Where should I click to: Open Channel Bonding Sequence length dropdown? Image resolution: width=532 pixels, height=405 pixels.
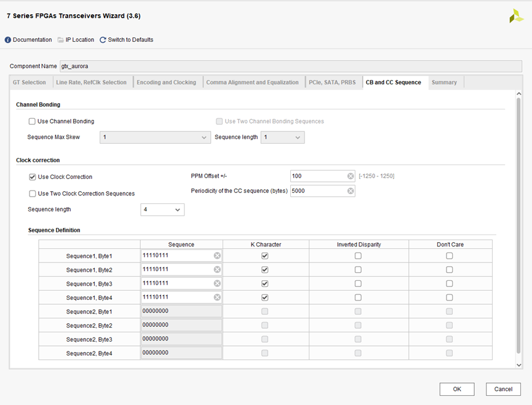pyautogui.click(x=282, y=138)
